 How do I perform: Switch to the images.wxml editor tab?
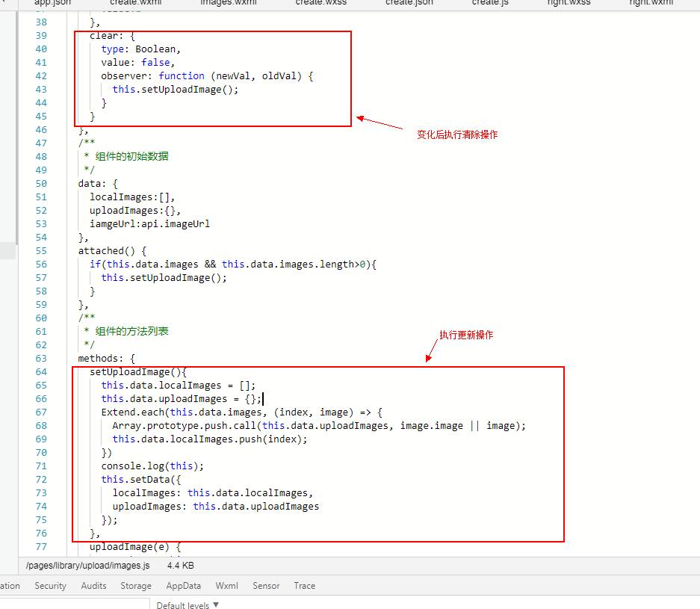(228, 3)
